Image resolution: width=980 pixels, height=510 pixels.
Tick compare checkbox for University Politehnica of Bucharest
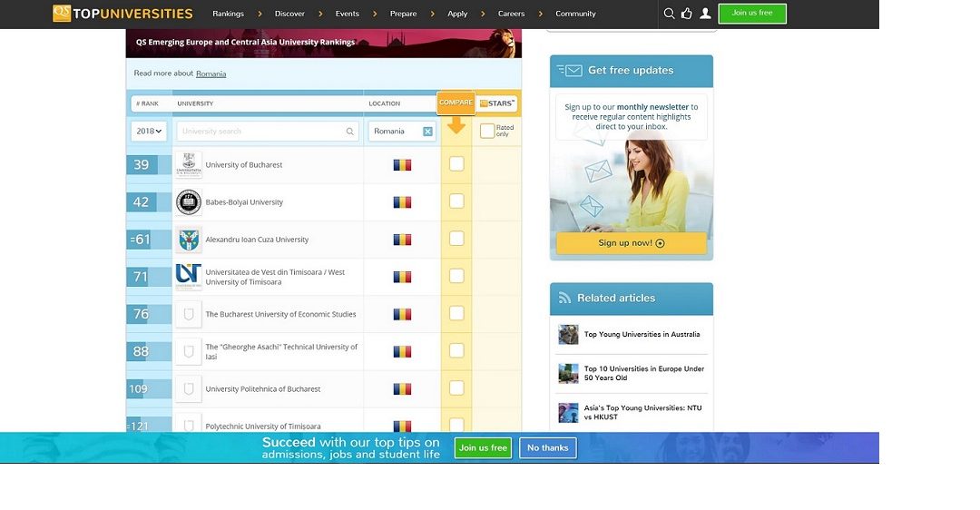(x=456, y=388)
